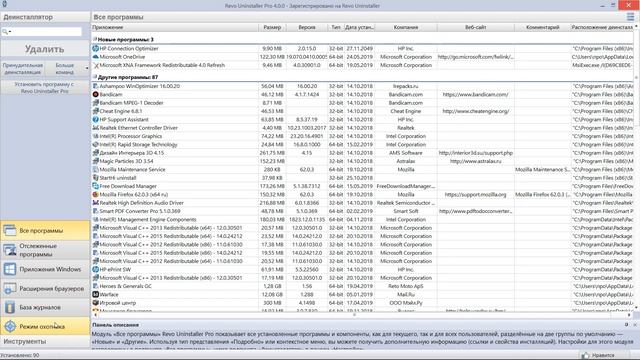
Task: Click the Realtek High Definition Audio icon
Action: click(x=96, y=203)
